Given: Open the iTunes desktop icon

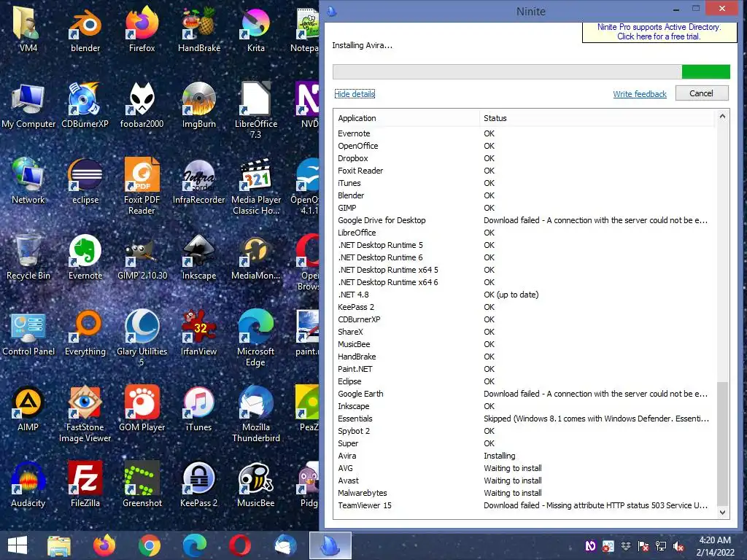Looking at the screenshot, I should (x=199, y=408).
